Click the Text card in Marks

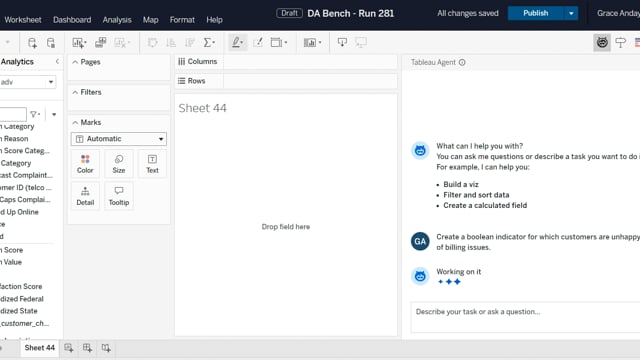pos(152,164)
